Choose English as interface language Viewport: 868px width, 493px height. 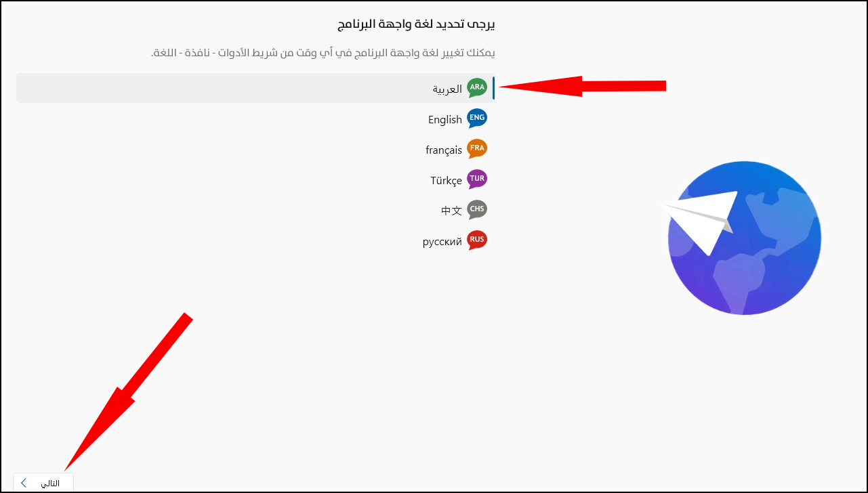coord(445,119)
